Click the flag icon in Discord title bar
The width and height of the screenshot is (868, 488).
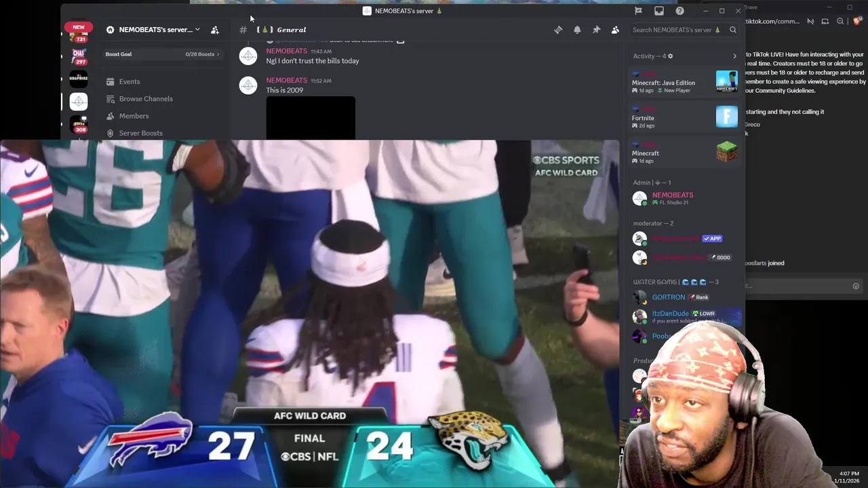coord(638,11)
